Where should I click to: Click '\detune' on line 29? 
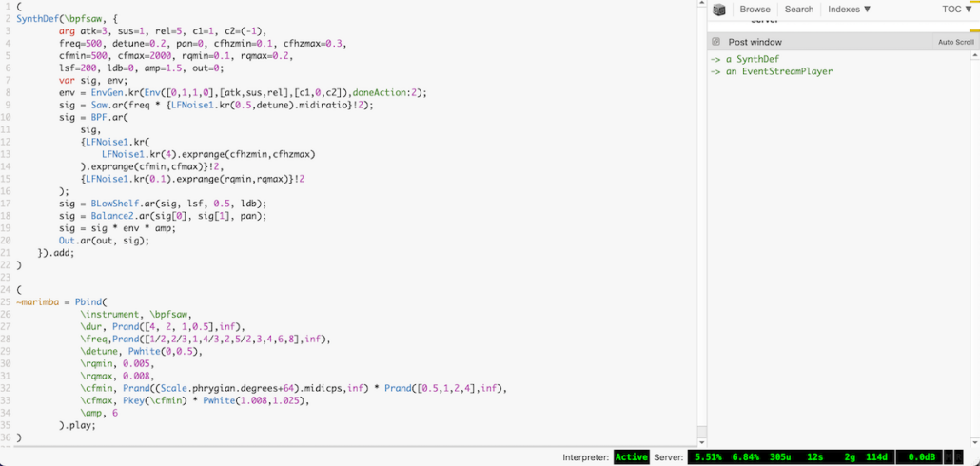coord(98,352)
